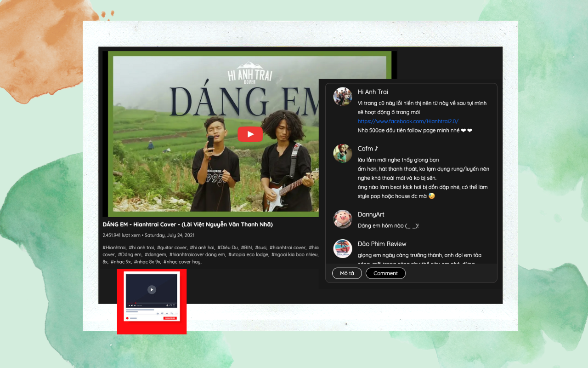Play the DÁNG EM video
This screenshot has height=368, width=588.
[250, 134]
